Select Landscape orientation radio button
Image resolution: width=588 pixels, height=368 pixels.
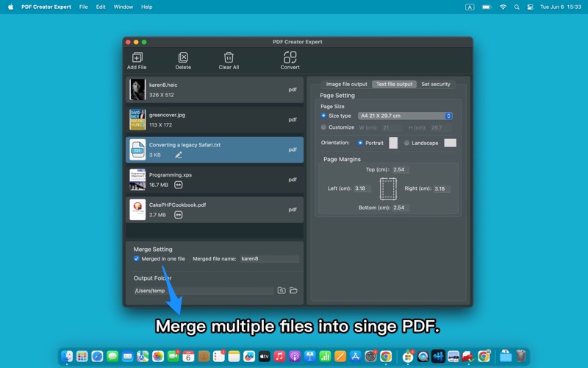[406, 143]
